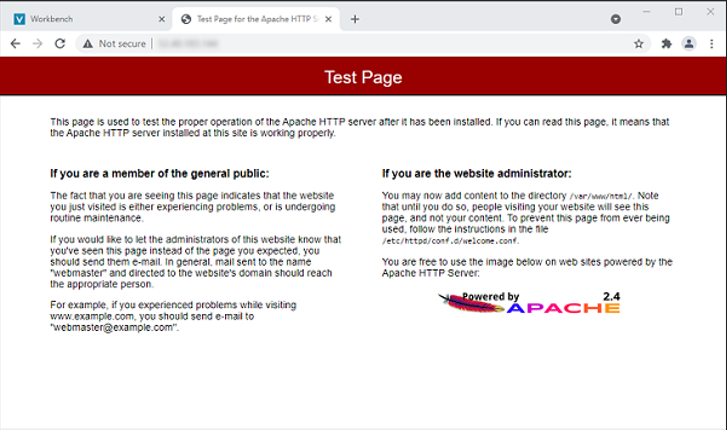Open the user profile avatar
This screenshot has width=727, height=430.
689,44
